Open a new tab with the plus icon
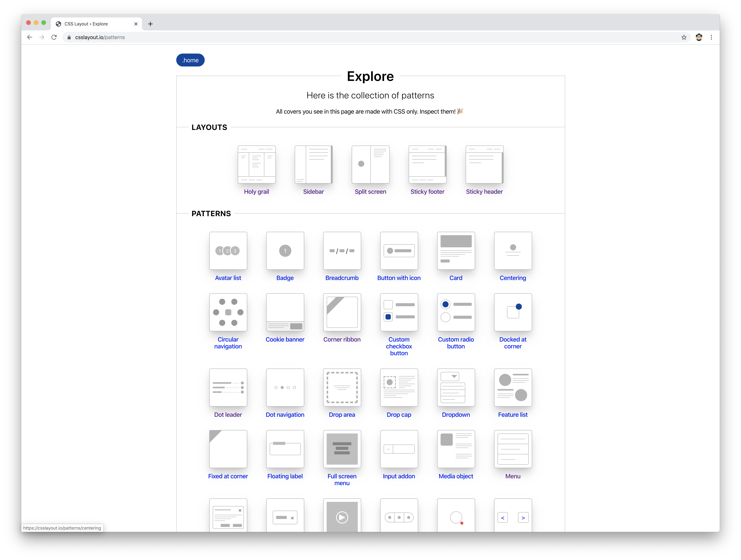The height and width of the screenshot is (560, 741). point(150,24)
